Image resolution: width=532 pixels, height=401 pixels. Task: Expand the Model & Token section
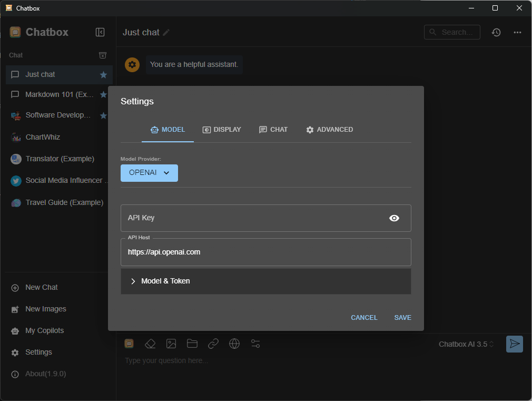tap(265, 281)
